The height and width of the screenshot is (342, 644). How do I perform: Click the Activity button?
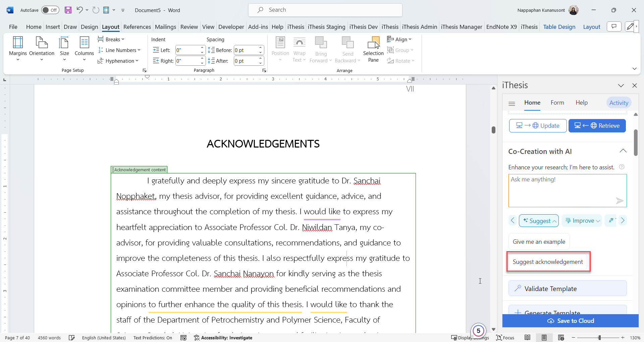point(619,103)
